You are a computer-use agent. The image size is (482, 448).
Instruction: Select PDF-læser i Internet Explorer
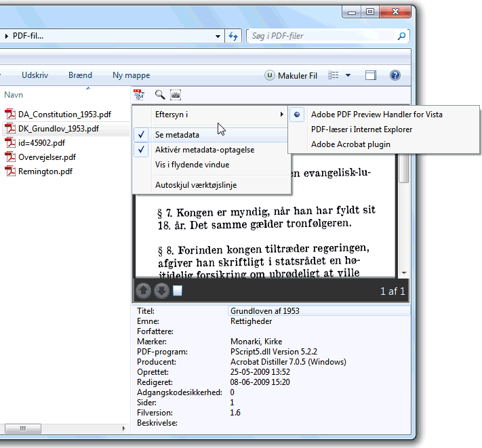pos(361,129)
